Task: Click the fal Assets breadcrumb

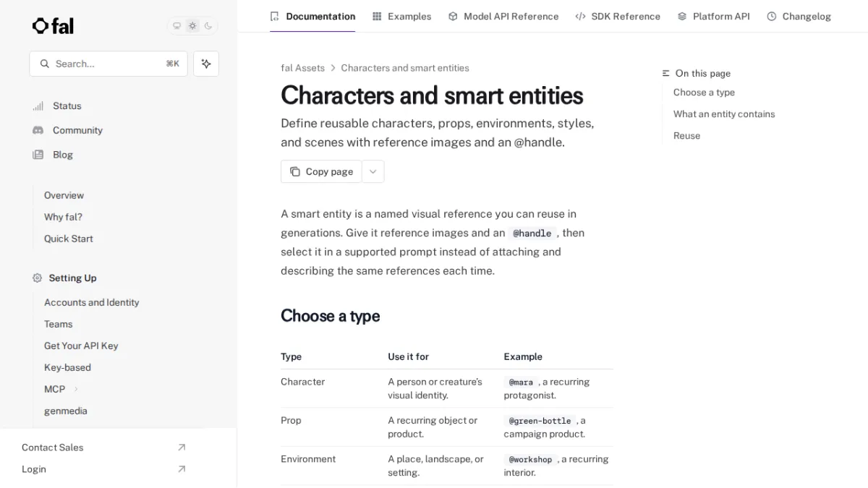Action: click(x=302, y=68)
